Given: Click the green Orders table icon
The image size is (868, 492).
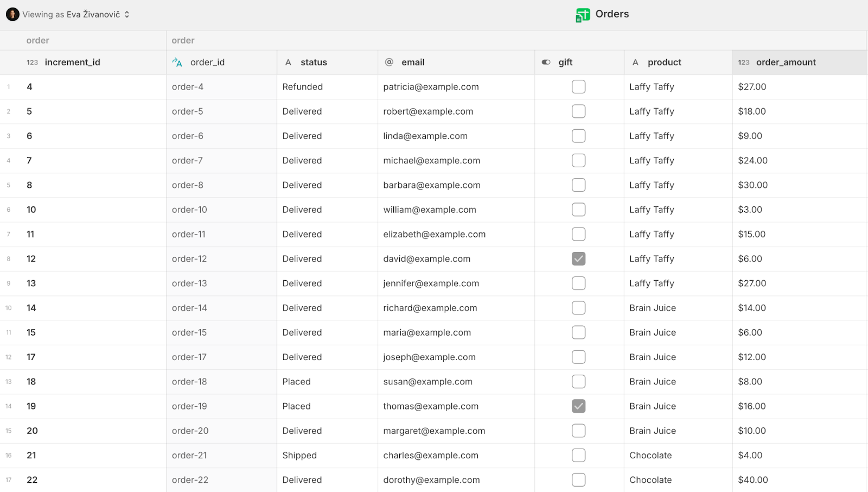Looking at the screenshot, I should 583,15.
